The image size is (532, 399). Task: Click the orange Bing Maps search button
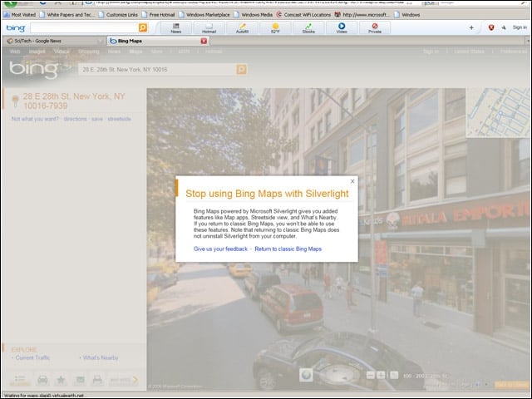(x=242, y=70)
